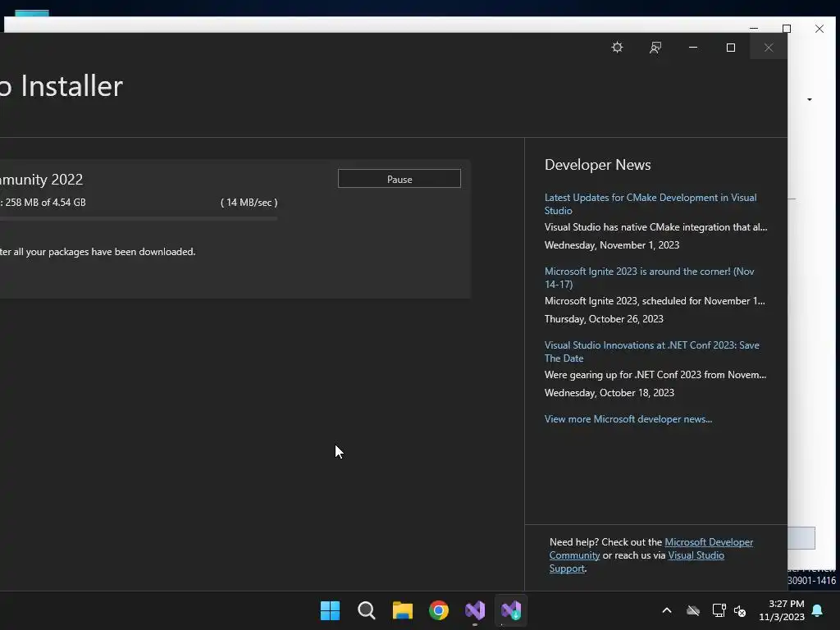The image size is (840, 630).
Task: Click the muted volume tray icon
Action: (x=741, y=610)
